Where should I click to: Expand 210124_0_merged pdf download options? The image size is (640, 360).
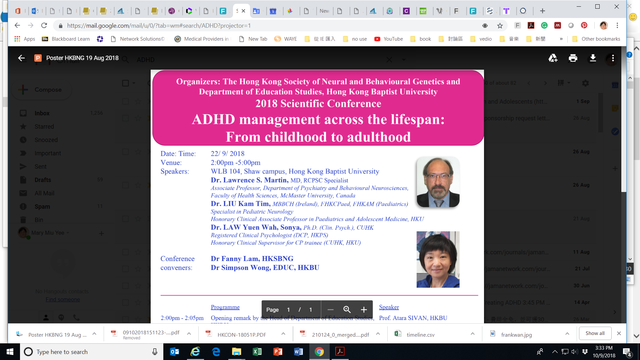[378, 334]
